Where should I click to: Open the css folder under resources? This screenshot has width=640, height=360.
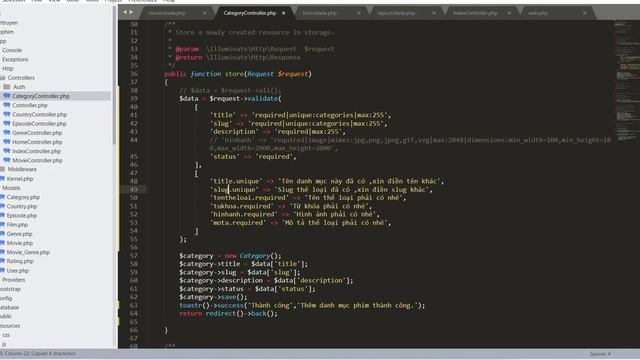tap(6, 335)
